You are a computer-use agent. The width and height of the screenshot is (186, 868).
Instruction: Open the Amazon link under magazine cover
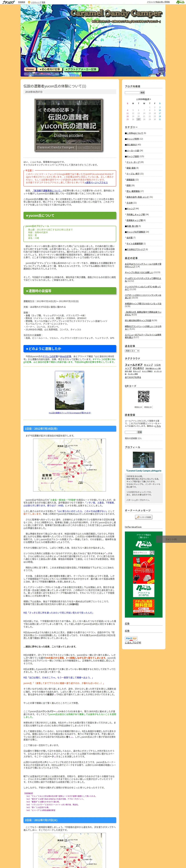[x=70, y=413]
